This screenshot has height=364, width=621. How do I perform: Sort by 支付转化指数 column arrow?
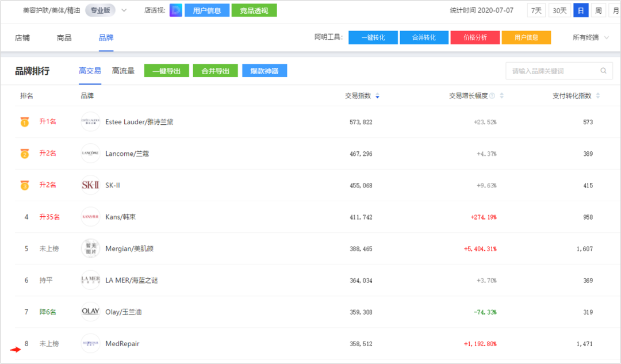pyautogui.click(x=598, y=96)
